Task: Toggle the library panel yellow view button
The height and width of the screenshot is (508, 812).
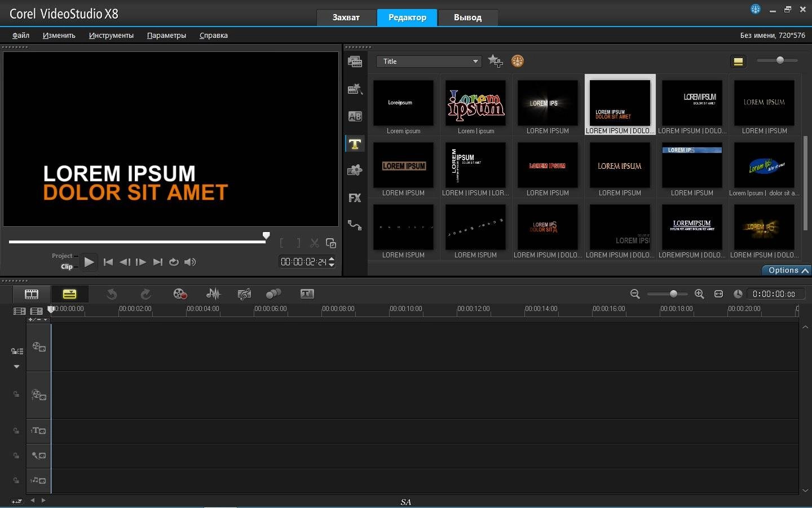Action: tap(738, 62)
